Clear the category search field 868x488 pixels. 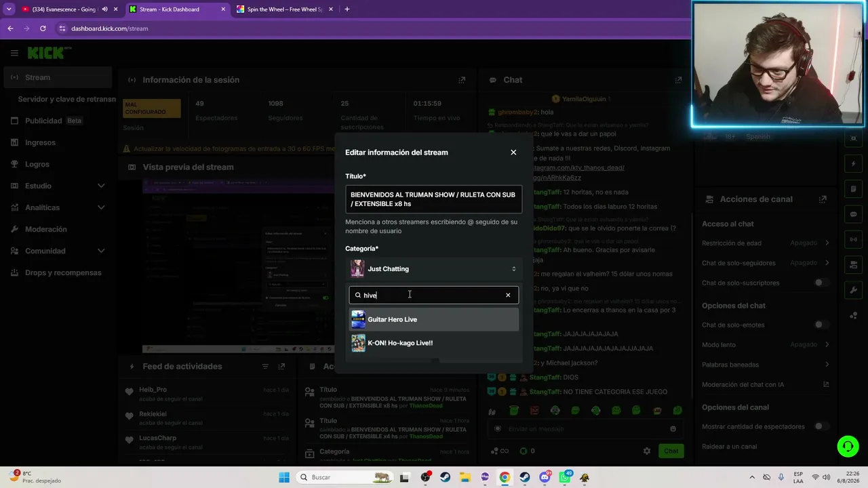point(508,295)
